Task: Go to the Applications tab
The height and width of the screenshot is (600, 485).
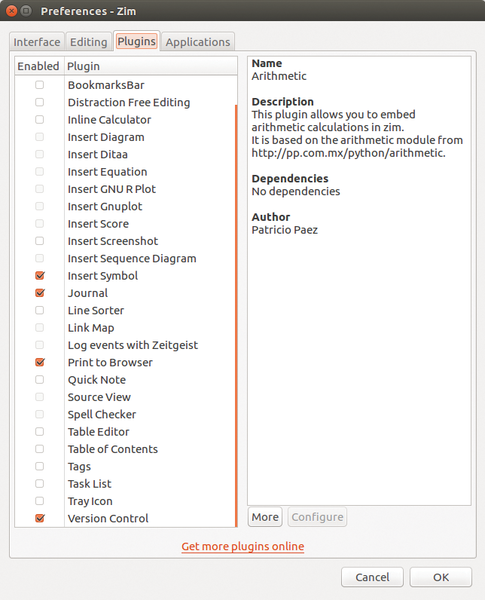Action: (198, 42)
